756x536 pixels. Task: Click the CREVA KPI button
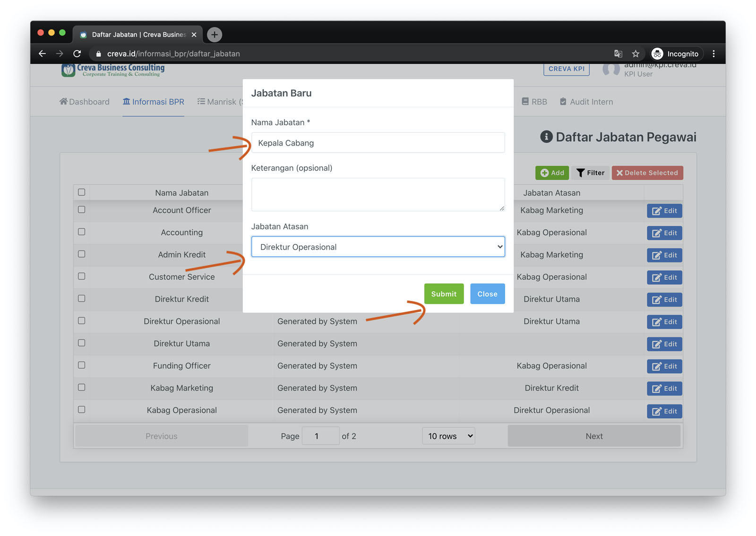(567, 69)
